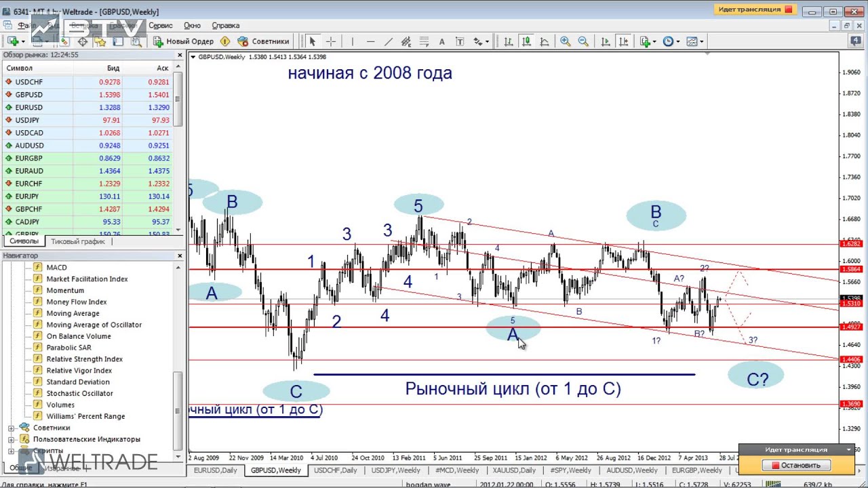The width and height of the screenshot is (868, 488).
Task: Open the Data Window crosshair-circle icon
Action: [83, 41]
